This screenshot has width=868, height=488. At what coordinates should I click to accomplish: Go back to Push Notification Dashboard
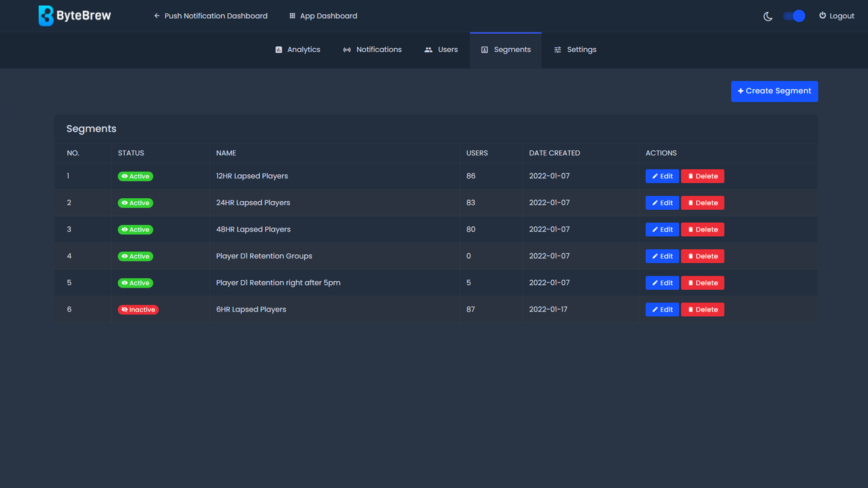pos(210,16)
